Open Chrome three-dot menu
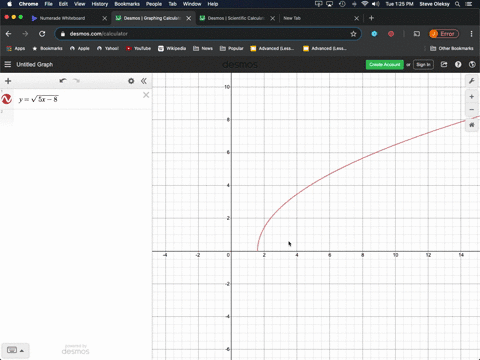This screenshot has width=480, height=360. [471, 34]
